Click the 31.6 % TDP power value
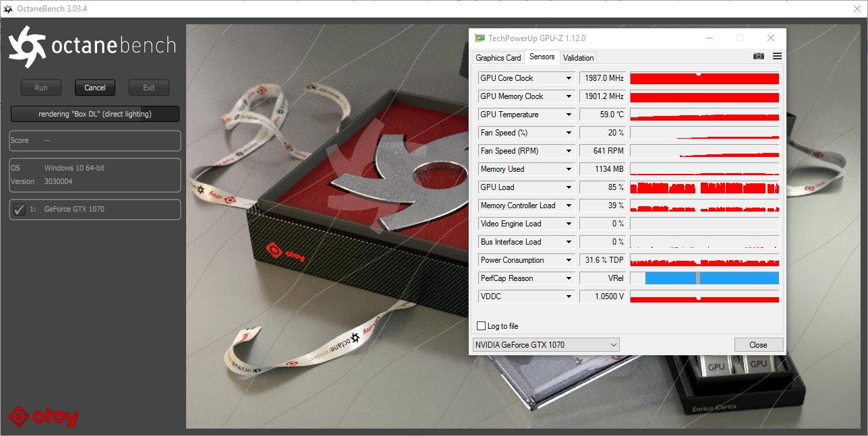Image resolution: width=868 pixels, height=436 pixels. pyautogui.click(x=603, y=260)
